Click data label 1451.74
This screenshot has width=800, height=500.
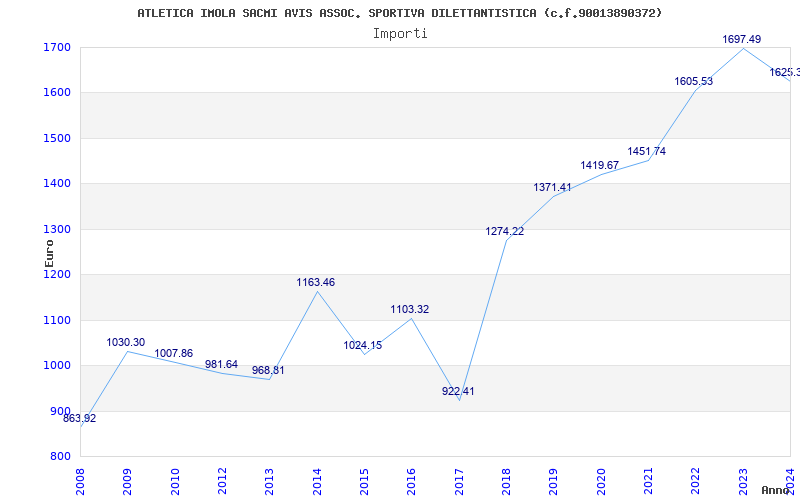coord(646,152)
